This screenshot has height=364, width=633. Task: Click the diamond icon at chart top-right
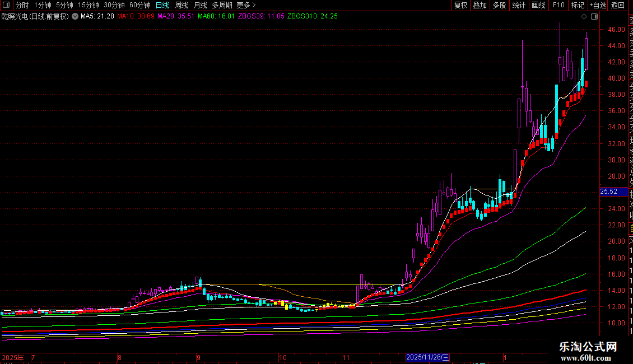584,17
